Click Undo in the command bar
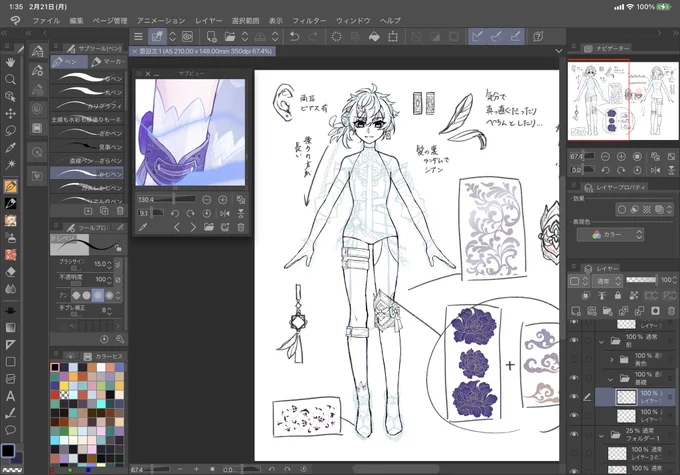Screen dimensions: 680x475 coord(294,37)
